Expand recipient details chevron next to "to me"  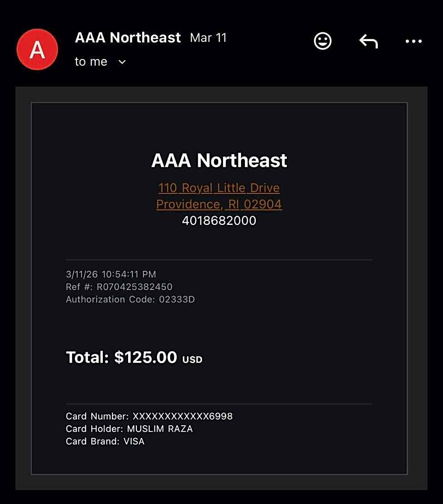pyautogui.click(x=122, y=62)
